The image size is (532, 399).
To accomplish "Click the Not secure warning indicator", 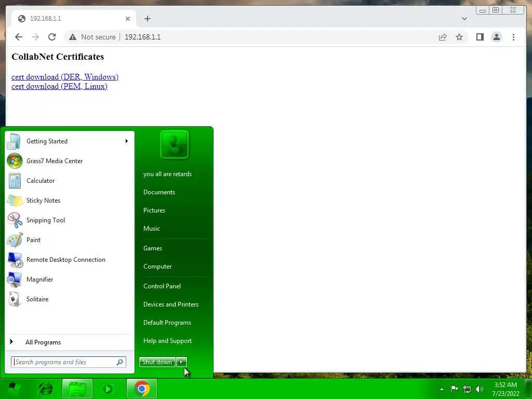I will pos(92,37).
